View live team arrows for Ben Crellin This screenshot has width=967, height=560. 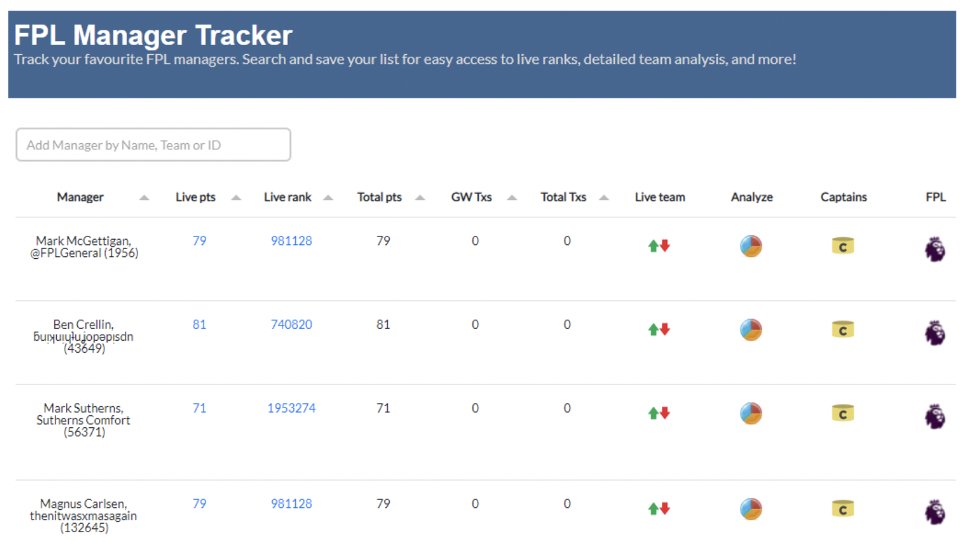[x=659, y=329]
